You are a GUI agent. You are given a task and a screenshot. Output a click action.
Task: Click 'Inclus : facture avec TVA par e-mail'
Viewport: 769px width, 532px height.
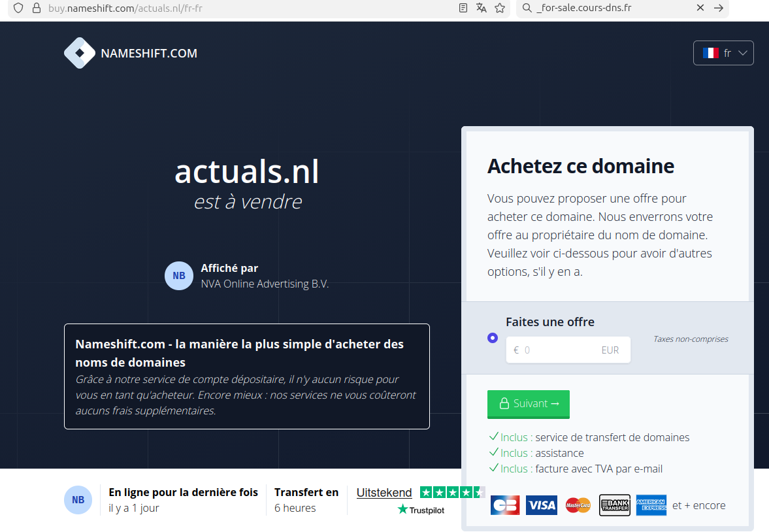(x=576, y=469)
